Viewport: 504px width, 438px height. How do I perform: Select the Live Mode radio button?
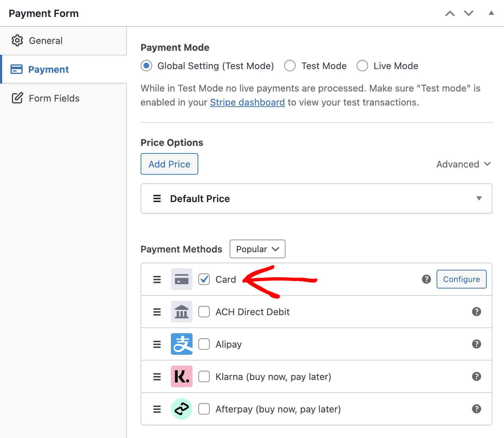click(362, 66)
